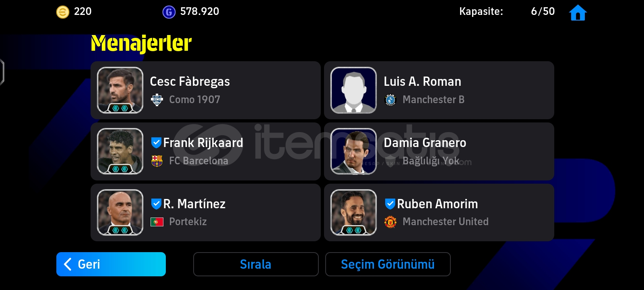Open the Sırala sort options

pyautogui.click(x=256, y=264)
